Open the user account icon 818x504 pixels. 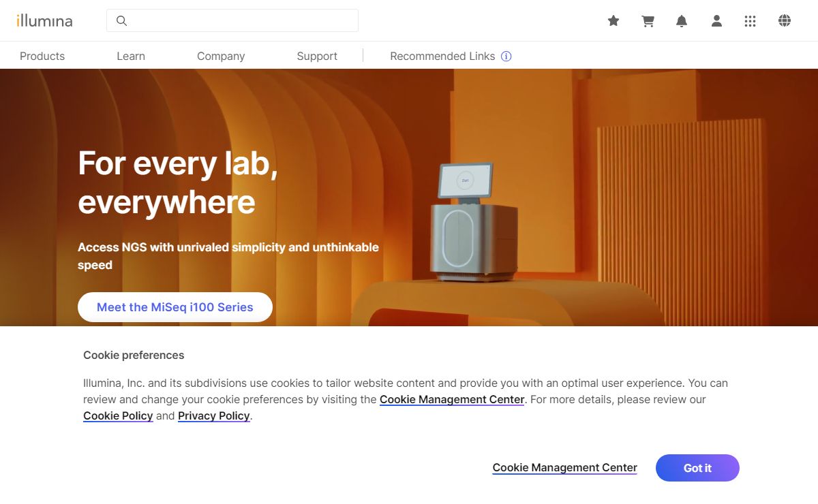click(716, 21)
